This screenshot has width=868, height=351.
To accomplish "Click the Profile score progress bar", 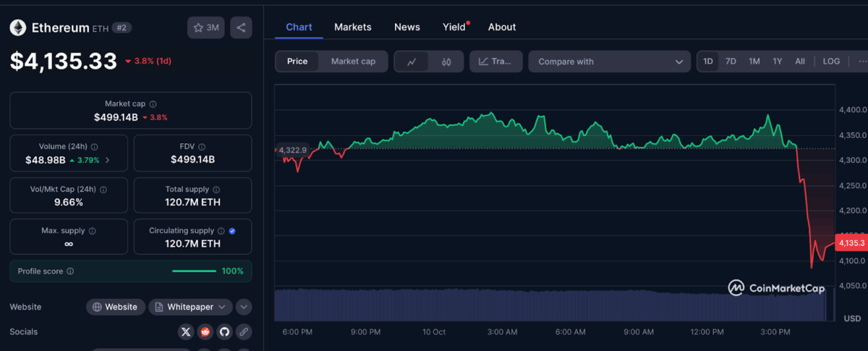I will 194,271.
